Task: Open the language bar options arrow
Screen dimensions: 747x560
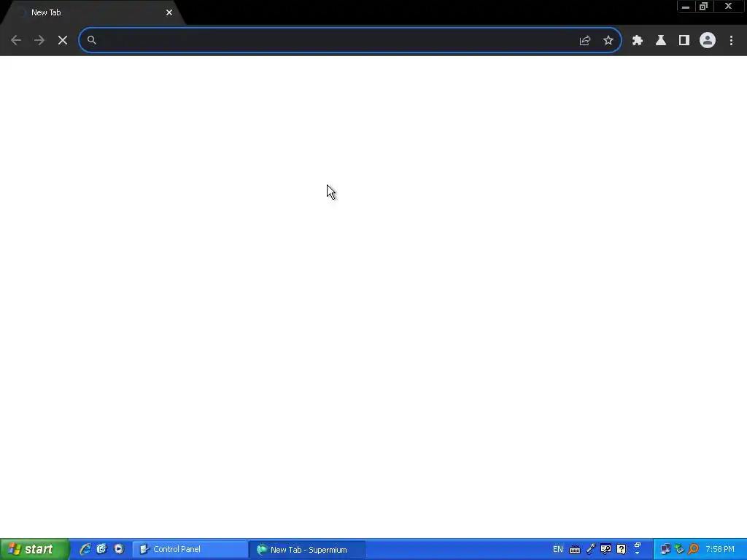Action: click(x=638, y=553)
